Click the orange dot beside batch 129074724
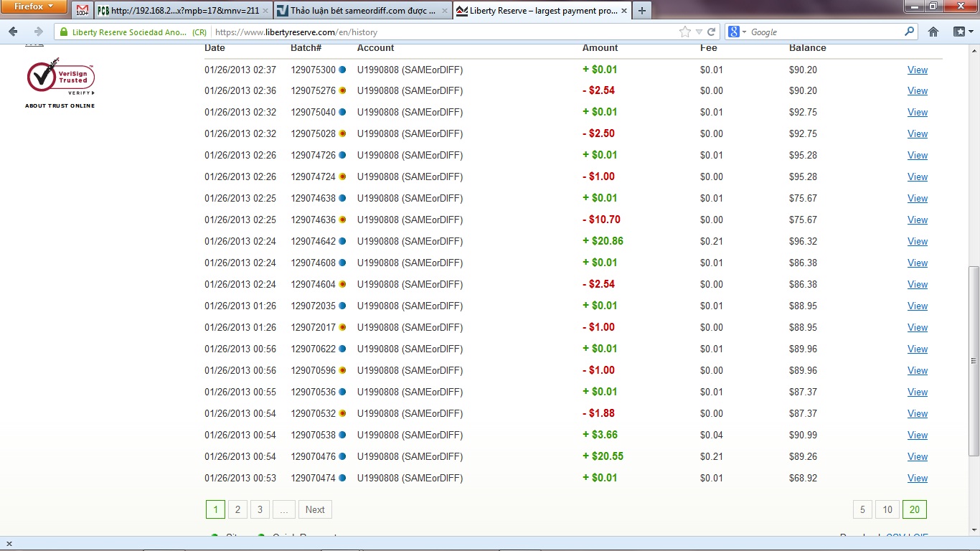980x551 pixels. pos(342,176)
